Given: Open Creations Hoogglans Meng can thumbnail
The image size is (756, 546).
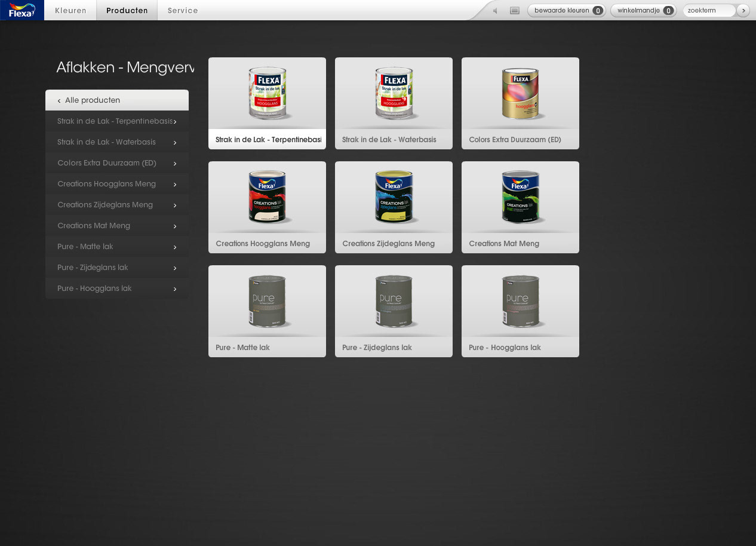Looking at the screenshot, I should tap(268, 198).
